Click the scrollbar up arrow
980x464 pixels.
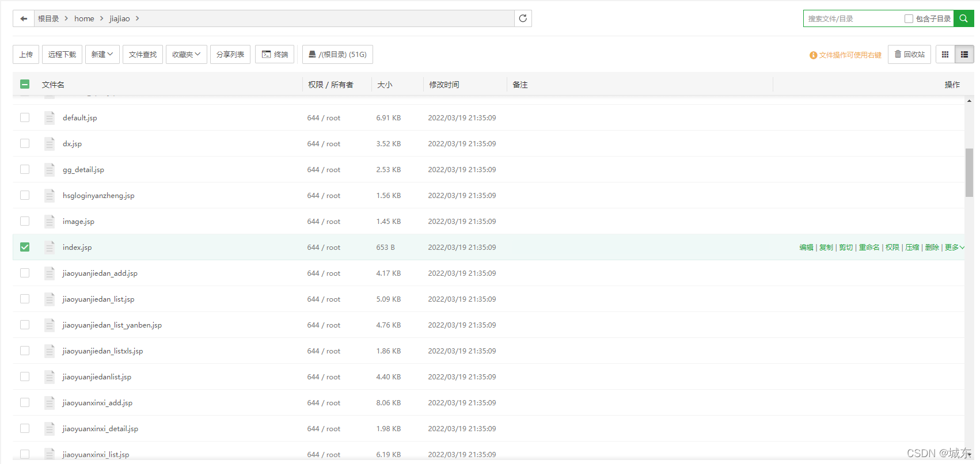[x=969, y=101]
